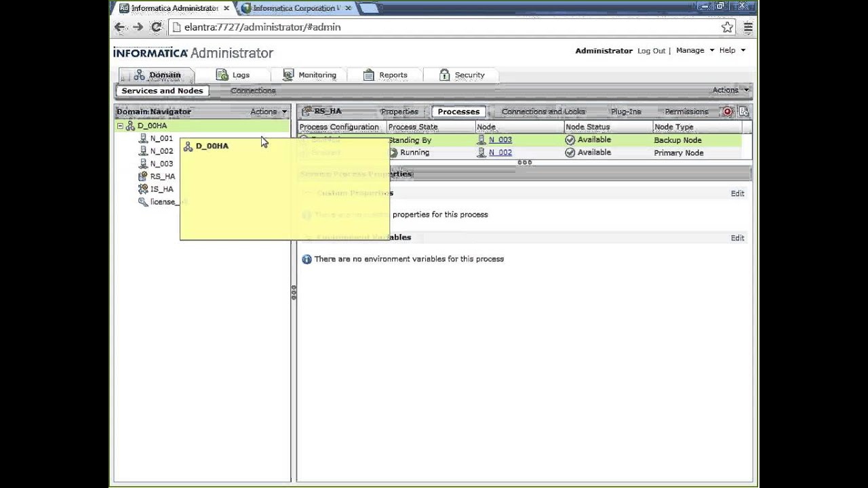The width and height of the screenshot is (868, 488).
Task: Select IS_HA integration service in navigator
Action: click(x=161, y=190)
